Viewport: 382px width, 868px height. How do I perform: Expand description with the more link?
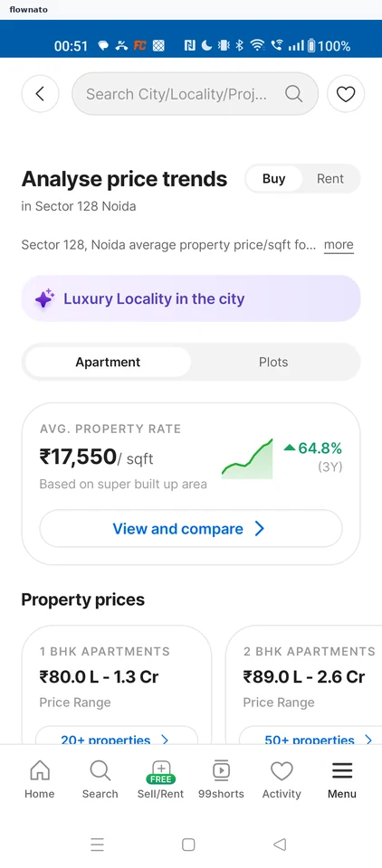(x=339, y=245)
